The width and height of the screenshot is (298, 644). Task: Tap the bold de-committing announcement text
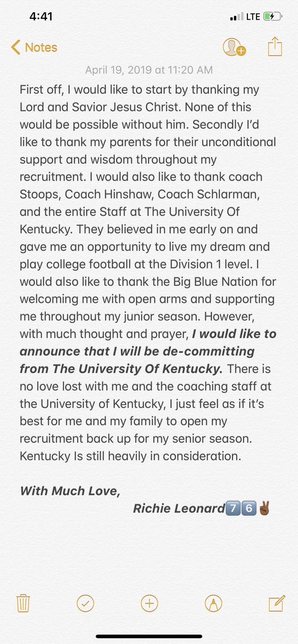pyautogui.click(x=148, y=351)
